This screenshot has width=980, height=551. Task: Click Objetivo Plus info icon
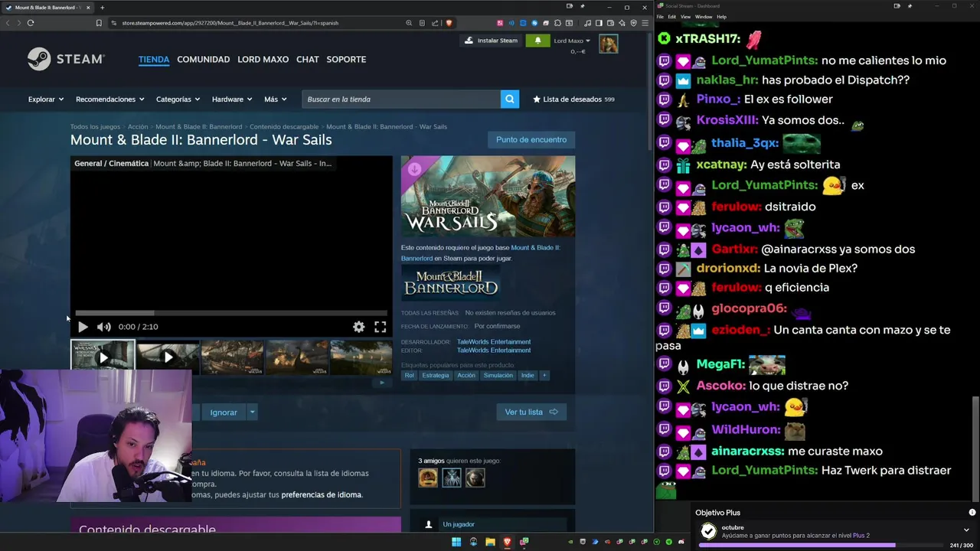[x=972, y=513]
